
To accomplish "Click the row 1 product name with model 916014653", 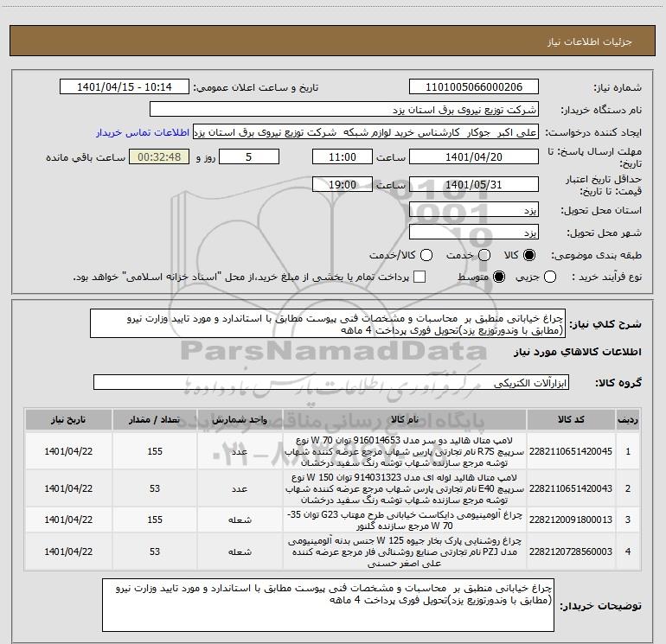I will (x=405, y=451).
